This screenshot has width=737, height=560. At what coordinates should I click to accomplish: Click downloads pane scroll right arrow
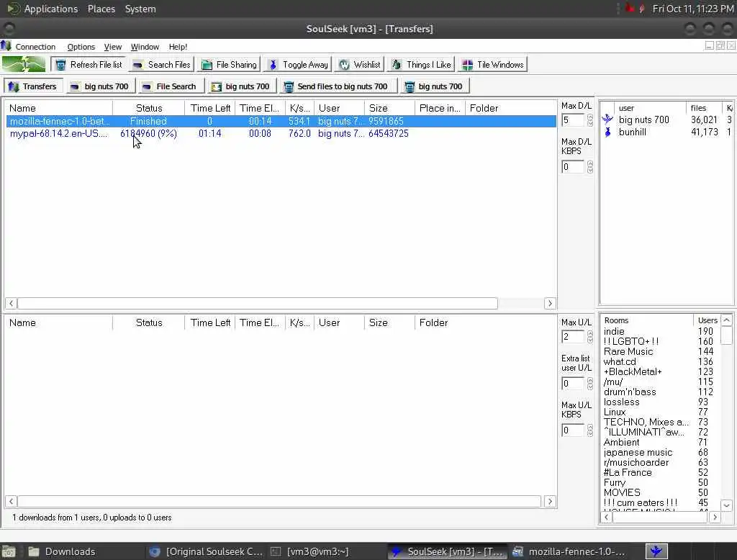tap(550, 303)
